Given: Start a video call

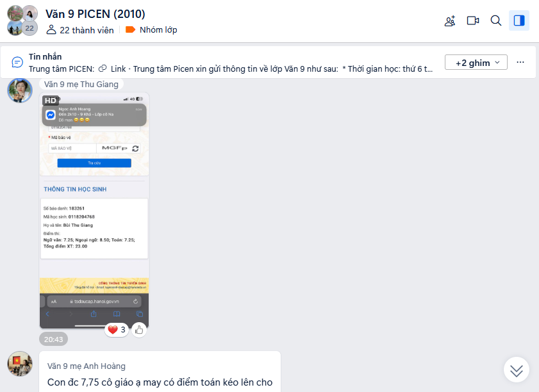Looking at the screenshot, I should click(472, 20).
